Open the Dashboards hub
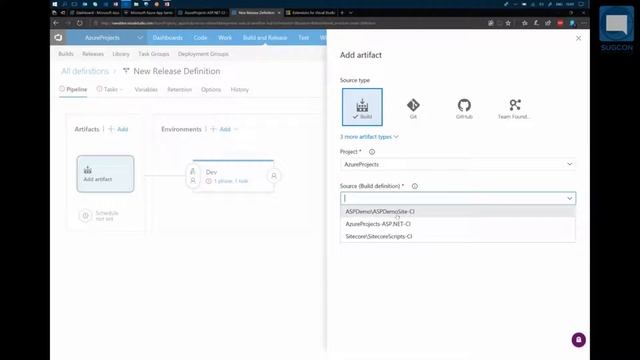The height and width of the screenshot is (360, 640). [168, 38]
